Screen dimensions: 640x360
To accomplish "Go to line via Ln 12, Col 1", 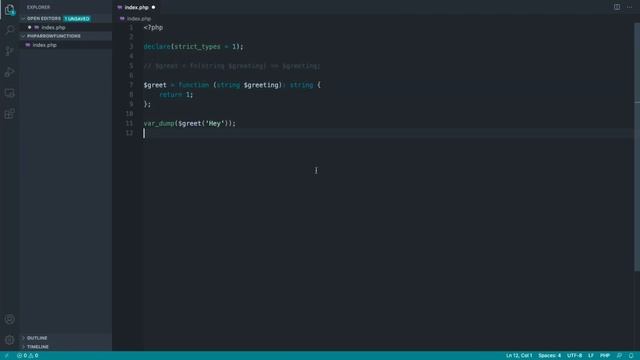I will coord(519,356).
